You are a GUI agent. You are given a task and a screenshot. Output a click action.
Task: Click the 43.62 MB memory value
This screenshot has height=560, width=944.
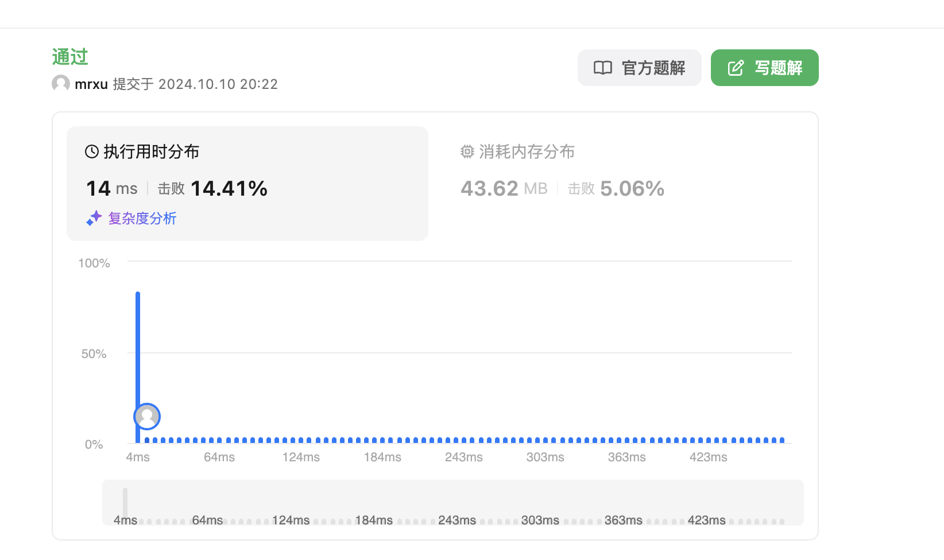pos(504,188)
